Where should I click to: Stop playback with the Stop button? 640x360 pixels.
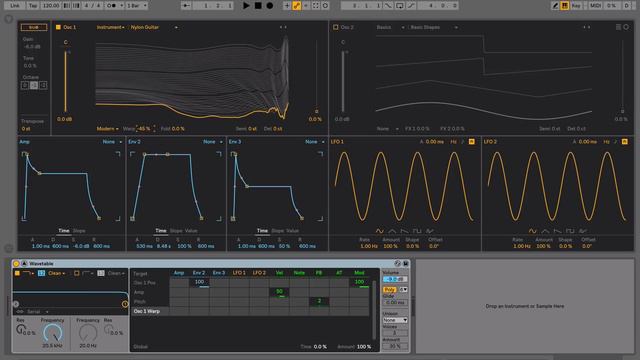click(258, 6)
